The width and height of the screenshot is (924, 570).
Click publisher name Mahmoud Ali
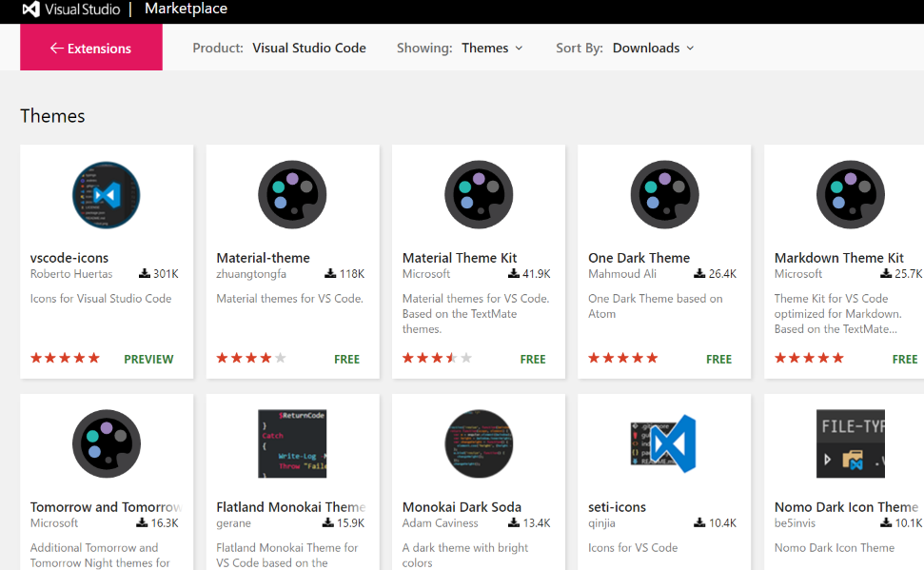click(x=622, y=273)
